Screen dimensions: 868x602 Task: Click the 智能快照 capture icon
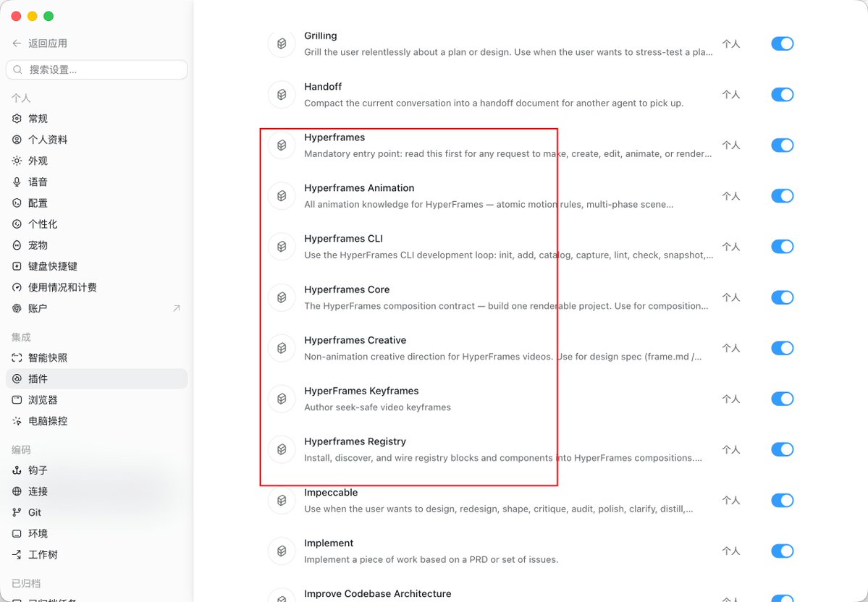tap(17, 358)
